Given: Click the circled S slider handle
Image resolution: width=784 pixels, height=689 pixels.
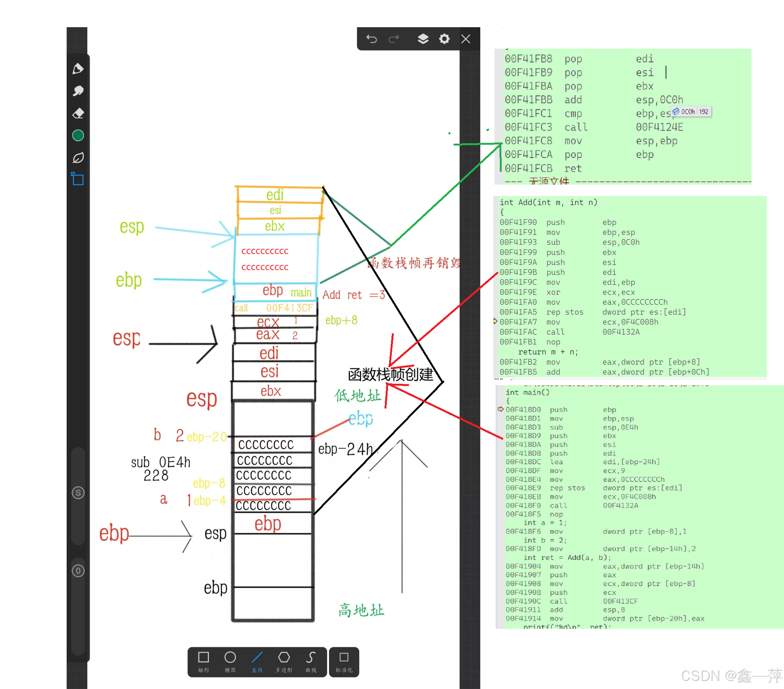Looking at the screenshot, I should pyautogui.click(x=78, y=493).
